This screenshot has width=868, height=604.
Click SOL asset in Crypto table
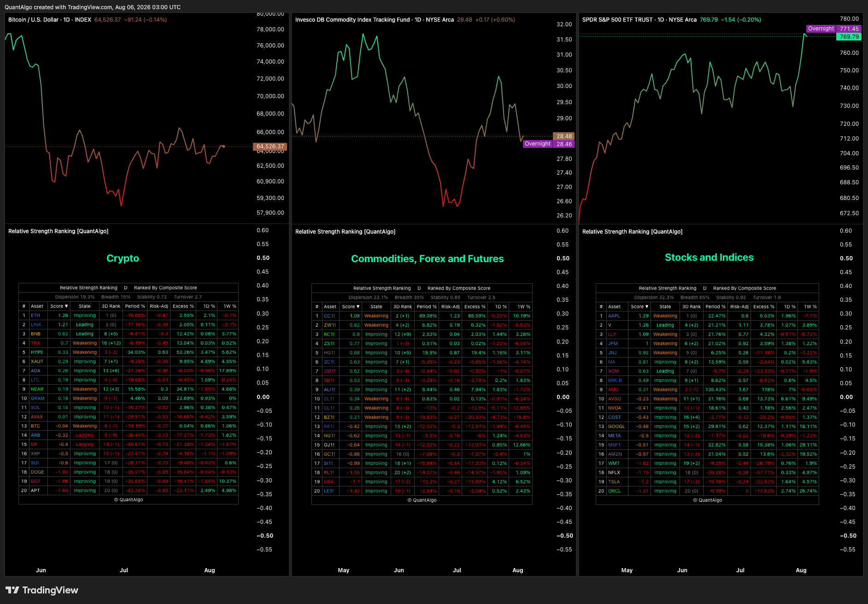click(x=35, y=408)
